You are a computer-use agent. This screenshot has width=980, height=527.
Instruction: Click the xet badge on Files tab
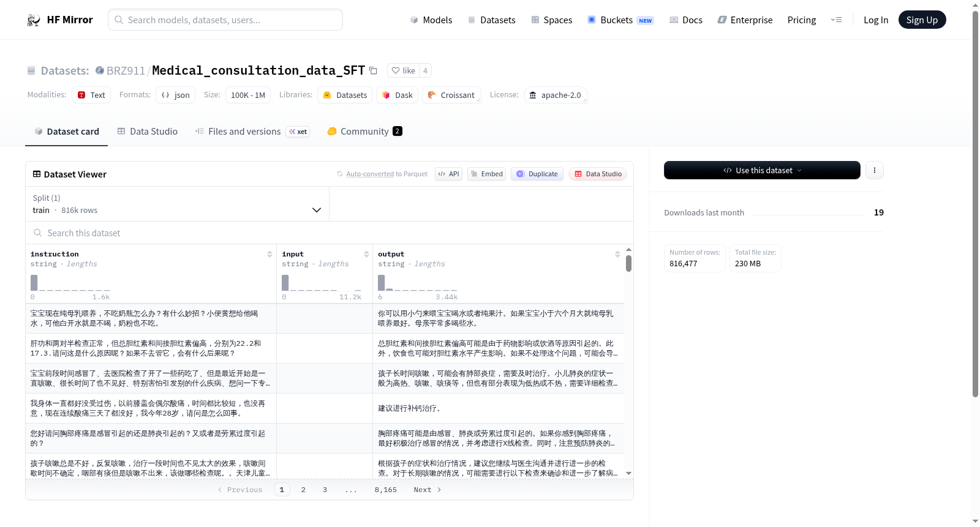(x=298, y=132)
